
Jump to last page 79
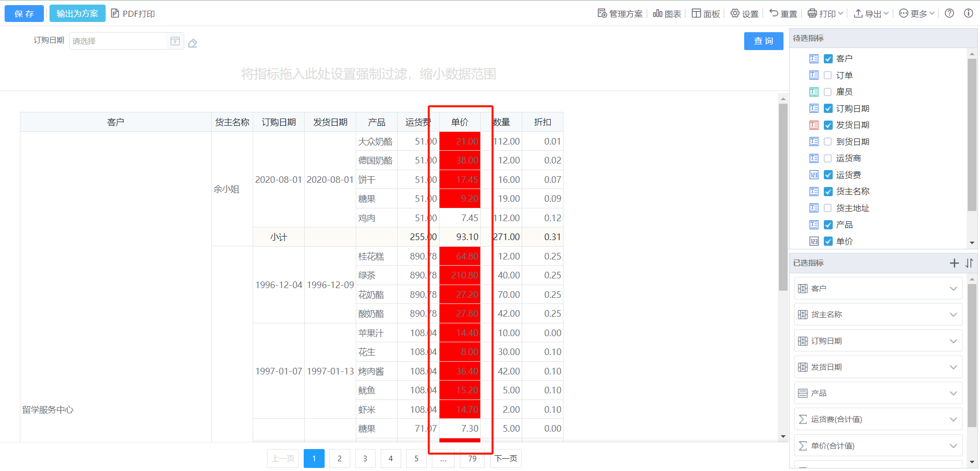pos(472,459)
